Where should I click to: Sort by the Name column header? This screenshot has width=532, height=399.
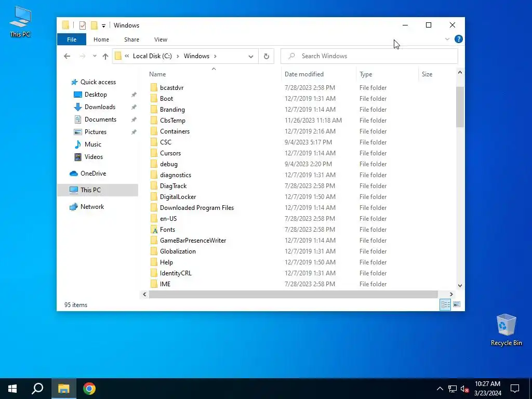(x=157, y=74)
